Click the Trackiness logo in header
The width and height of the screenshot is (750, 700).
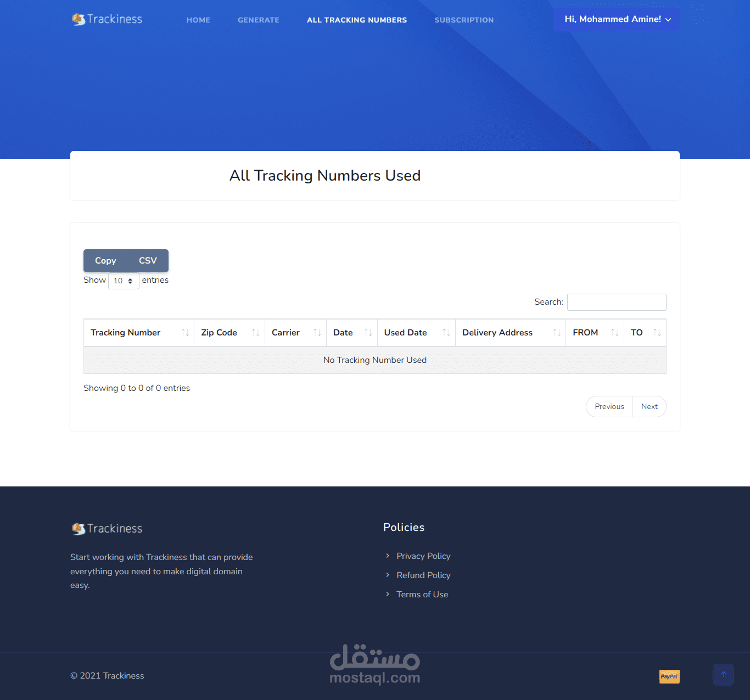click(107, 19)
